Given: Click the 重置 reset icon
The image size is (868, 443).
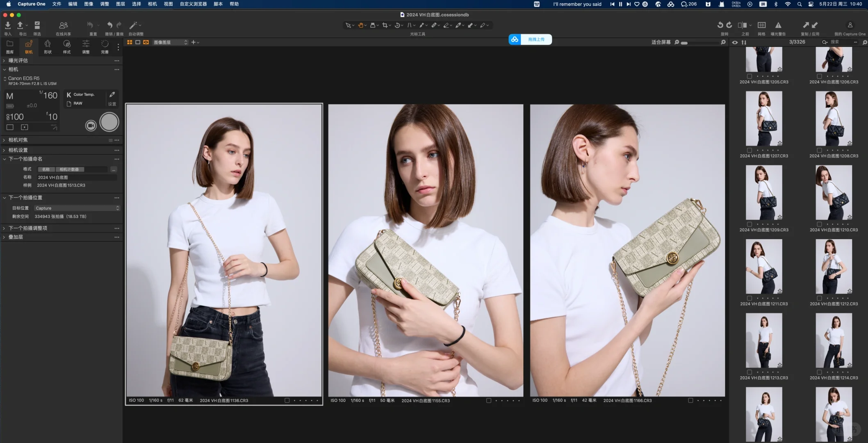Looking at the screenshot, I should (90, 25).
